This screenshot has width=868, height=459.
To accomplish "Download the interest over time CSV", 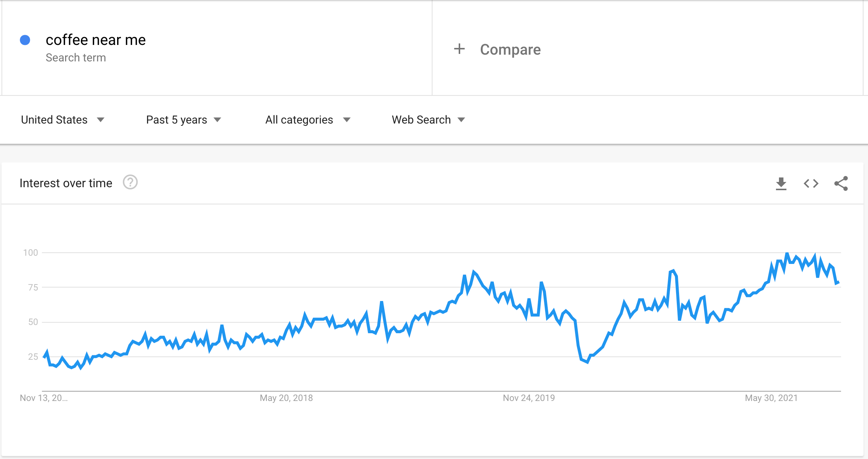I will coord(781,183).
